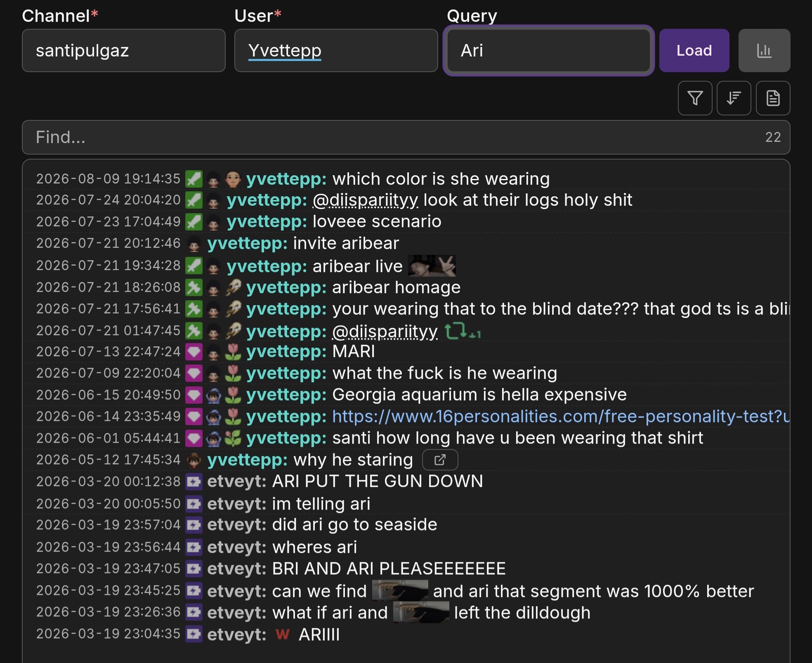Click the red W emote before ARIIIII
812x663 pixels.
tap(283, 634)
